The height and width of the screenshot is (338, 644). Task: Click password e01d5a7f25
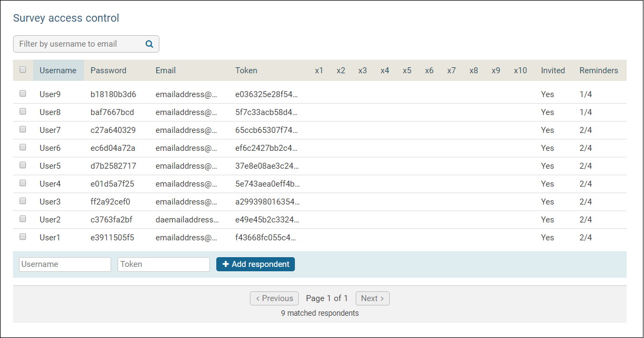point(112,184)
